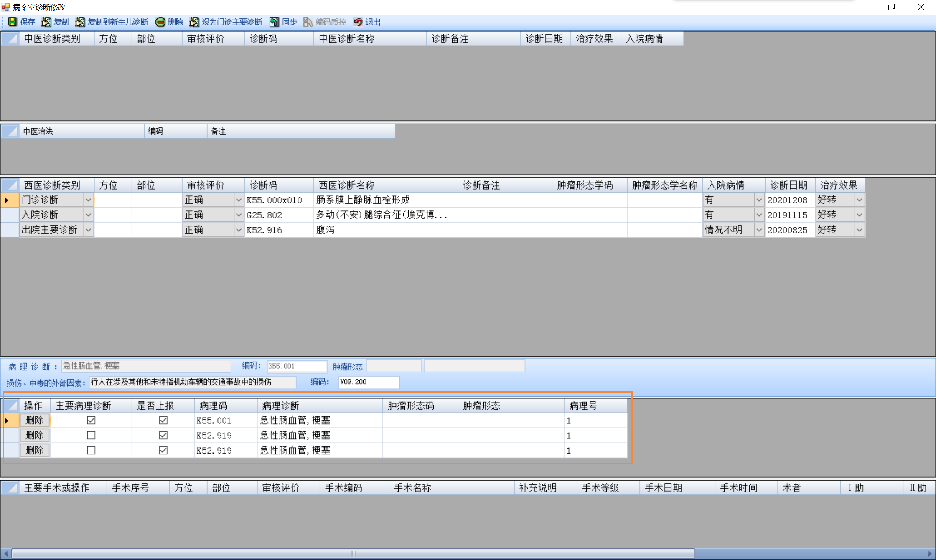This screenshot has width=936, height=560.
Task: Click the 设为门诊主要诊断 toolbar icon
Action: (x=194, y=22)
